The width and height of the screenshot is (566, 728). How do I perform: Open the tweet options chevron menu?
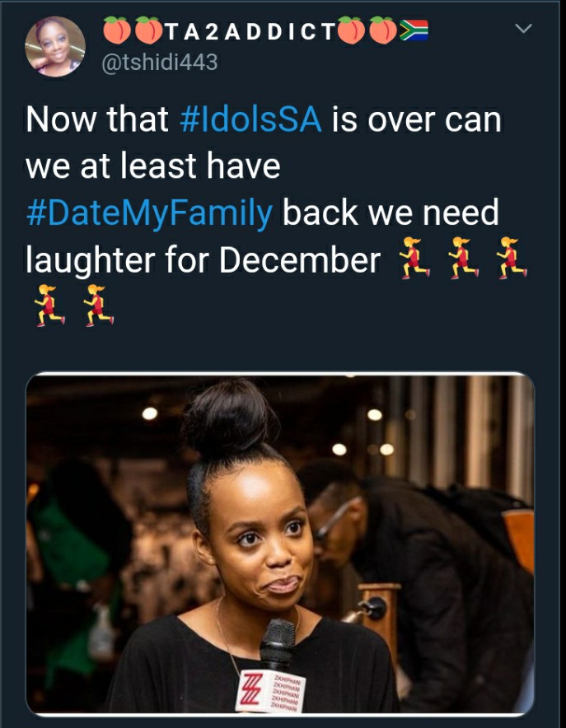click(x=523, y=29)
